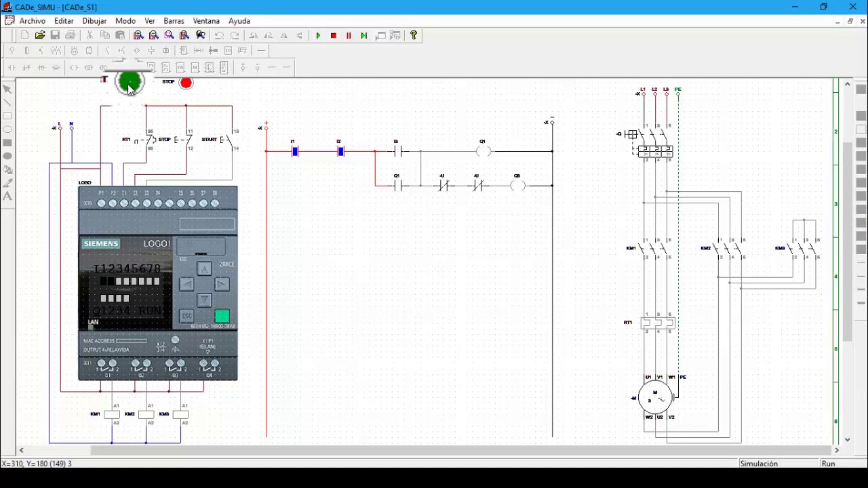
Task: Click the green OK key on LOGO
Action: click(222, 317)
